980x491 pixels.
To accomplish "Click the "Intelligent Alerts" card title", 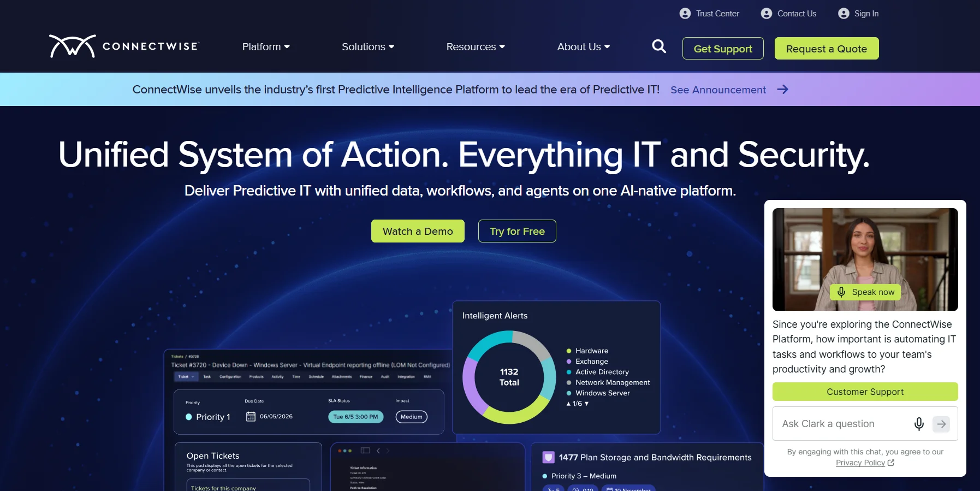I will (495, 316).
